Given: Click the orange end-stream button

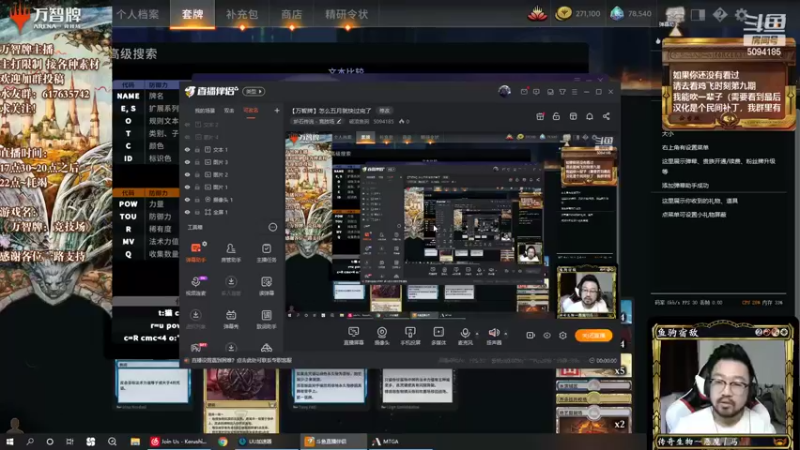Looking at the screenshot, I should [x=593, y=335].
